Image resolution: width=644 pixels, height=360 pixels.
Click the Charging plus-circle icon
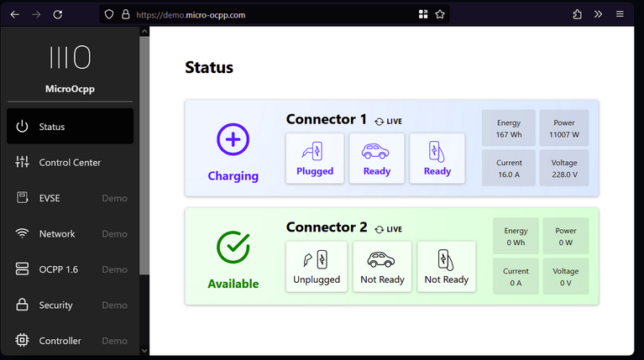(x=233, y=139)
